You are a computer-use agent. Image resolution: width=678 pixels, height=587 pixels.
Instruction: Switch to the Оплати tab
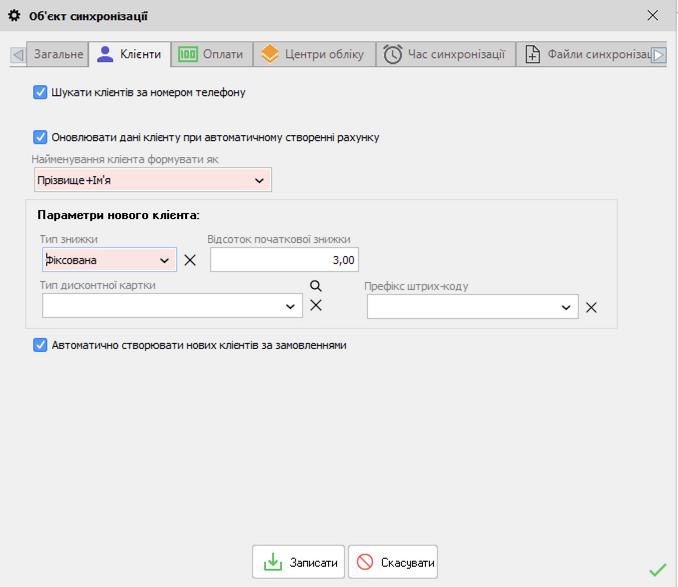(210, 54)
